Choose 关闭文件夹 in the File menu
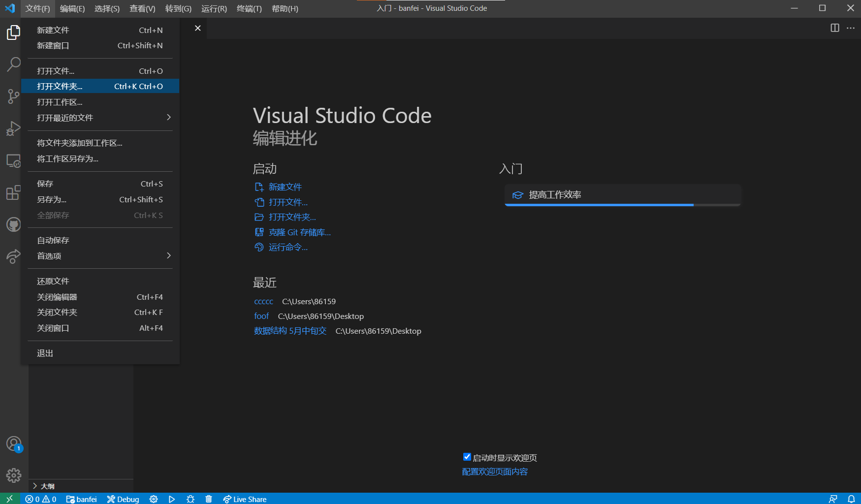861x504 pixels. click(x=100, y=312)
